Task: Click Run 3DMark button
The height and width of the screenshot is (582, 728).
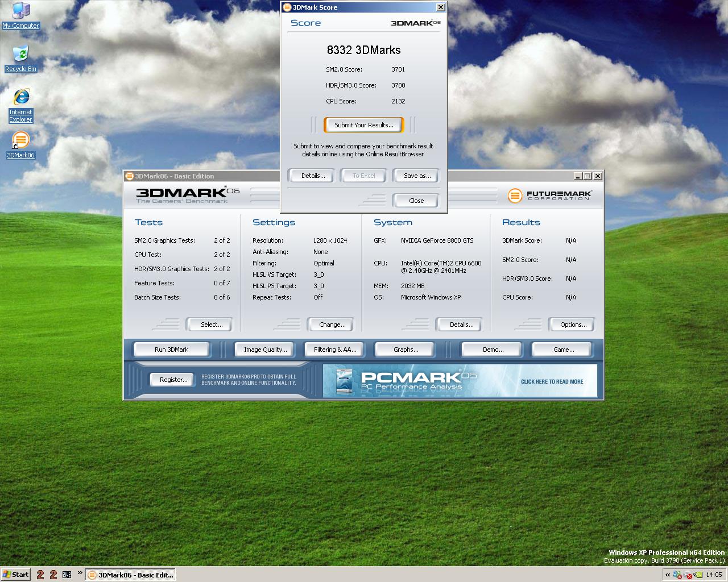Action: click(x=171, y=350)
